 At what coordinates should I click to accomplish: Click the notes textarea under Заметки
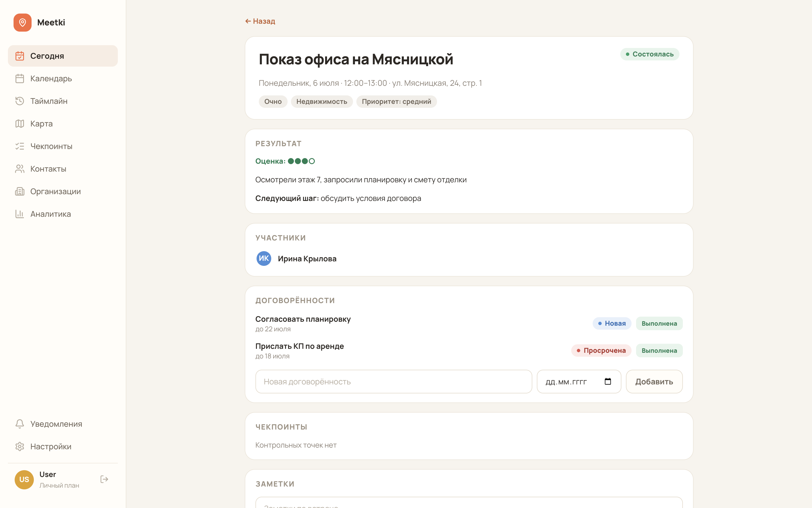469,503
